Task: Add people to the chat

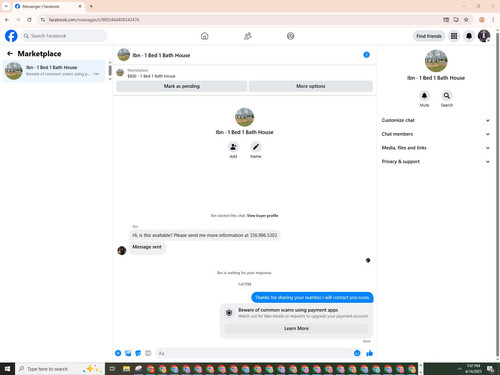Action: tap(233, 147)
